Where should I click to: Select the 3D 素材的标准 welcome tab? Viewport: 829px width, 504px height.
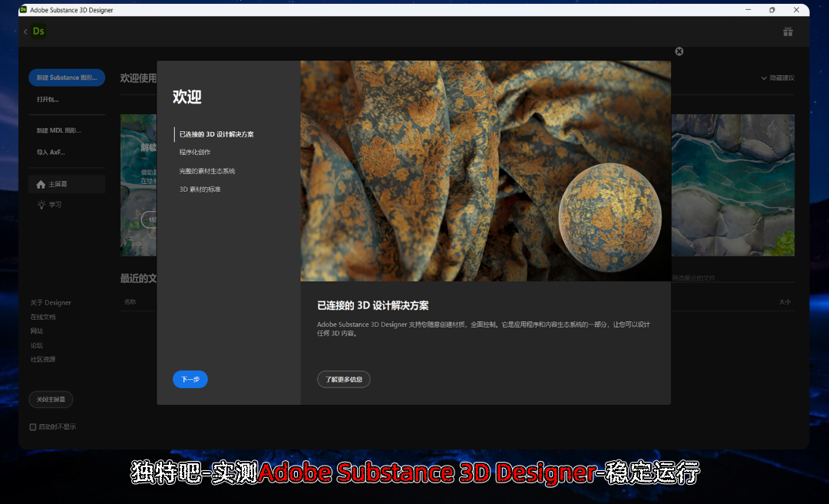click(200, 189)
